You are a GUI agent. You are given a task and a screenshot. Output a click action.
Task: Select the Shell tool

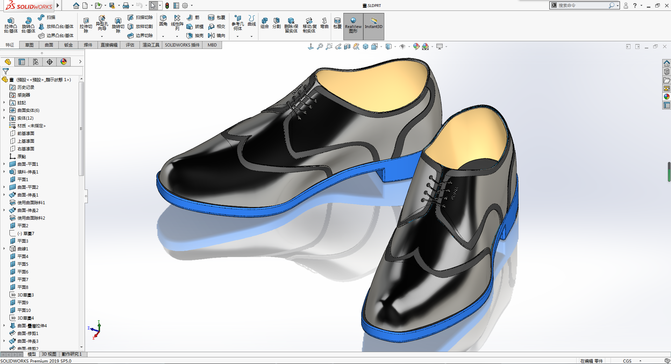tap(195, 36)
